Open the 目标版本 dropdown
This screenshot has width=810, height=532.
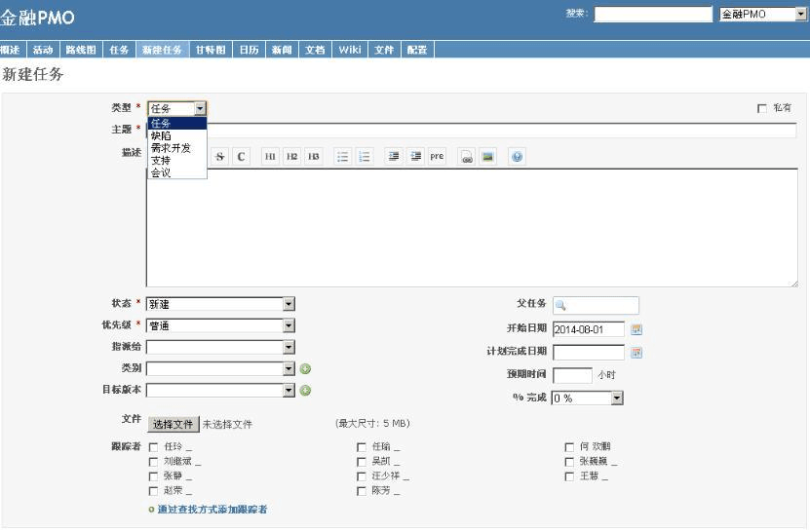point(220,391)
